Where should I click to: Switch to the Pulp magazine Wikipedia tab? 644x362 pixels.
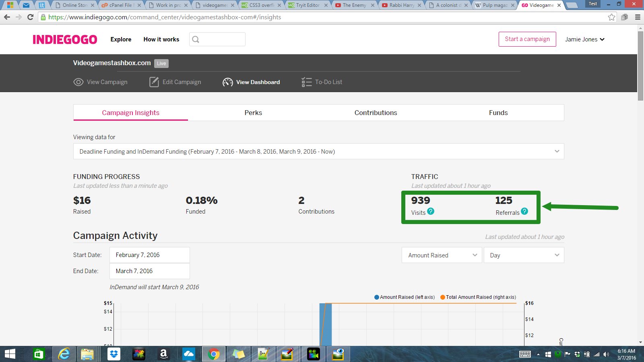click(x=495, y=5)
